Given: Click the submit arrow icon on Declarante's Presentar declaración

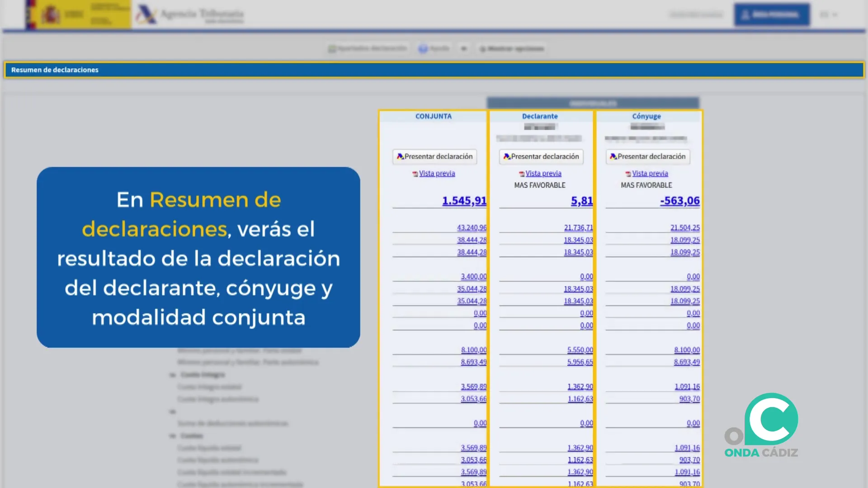Looking at the screenshot, I should [x=507, y=157].
